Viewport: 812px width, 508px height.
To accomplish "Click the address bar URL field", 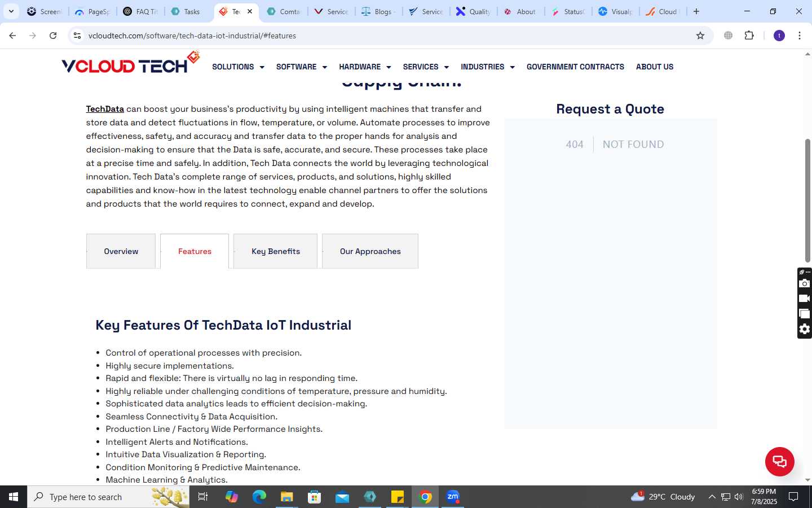I will click(389, 36).
